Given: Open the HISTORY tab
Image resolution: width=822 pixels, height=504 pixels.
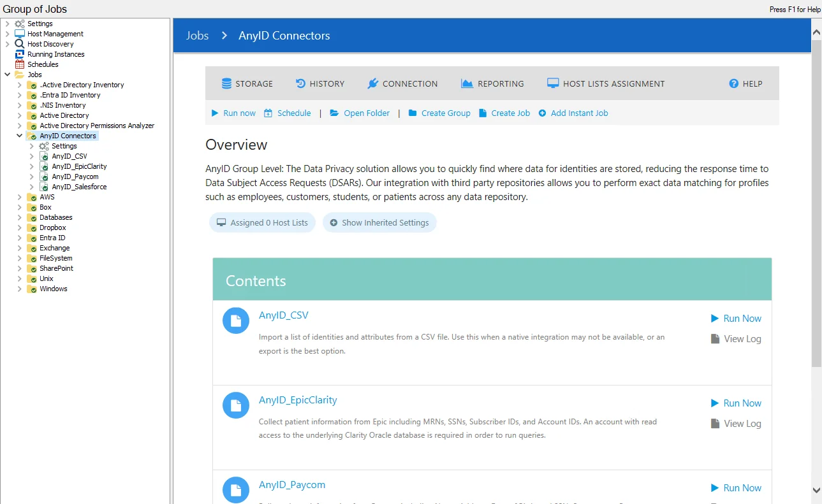Looking at the screenshot, I should pos(320,83).
